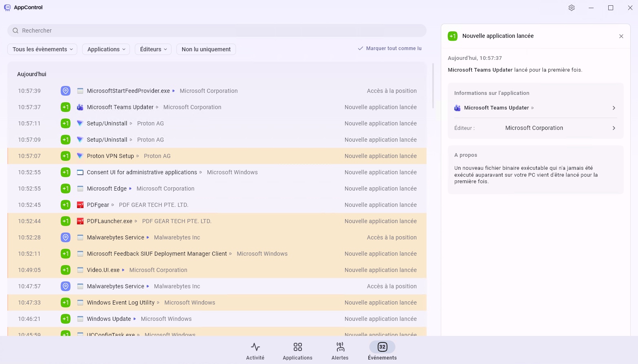Switch to Événements tab
The image size is (638, 364).
tap(382, 351)
